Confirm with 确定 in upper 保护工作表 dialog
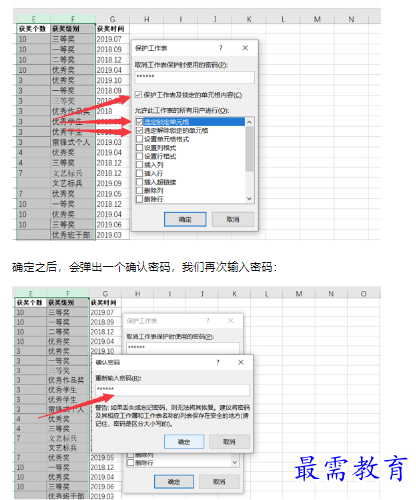Screen dimensions: 416x500 (x=185, y=219)
